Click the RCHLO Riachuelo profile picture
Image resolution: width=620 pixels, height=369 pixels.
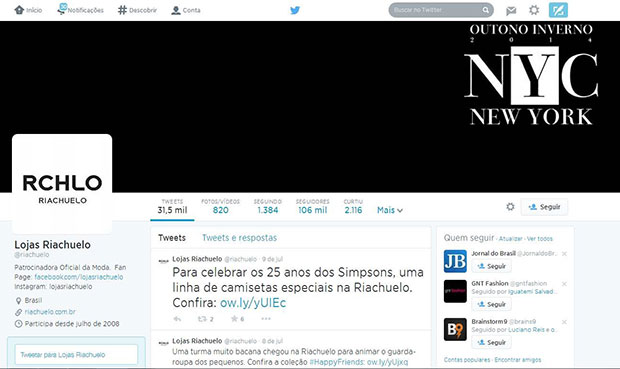pos(62,184)
